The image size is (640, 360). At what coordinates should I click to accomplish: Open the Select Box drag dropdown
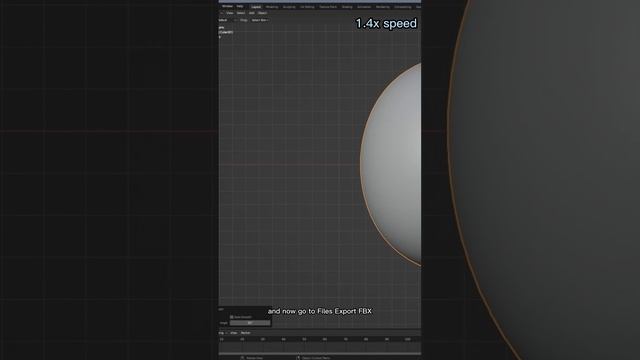[x=260, y=20]
